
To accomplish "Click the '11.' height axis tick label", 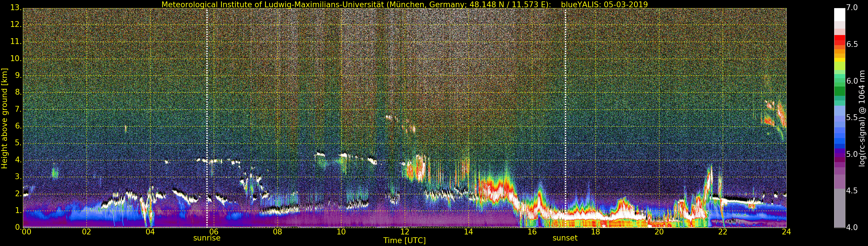I will click(16, 41).
